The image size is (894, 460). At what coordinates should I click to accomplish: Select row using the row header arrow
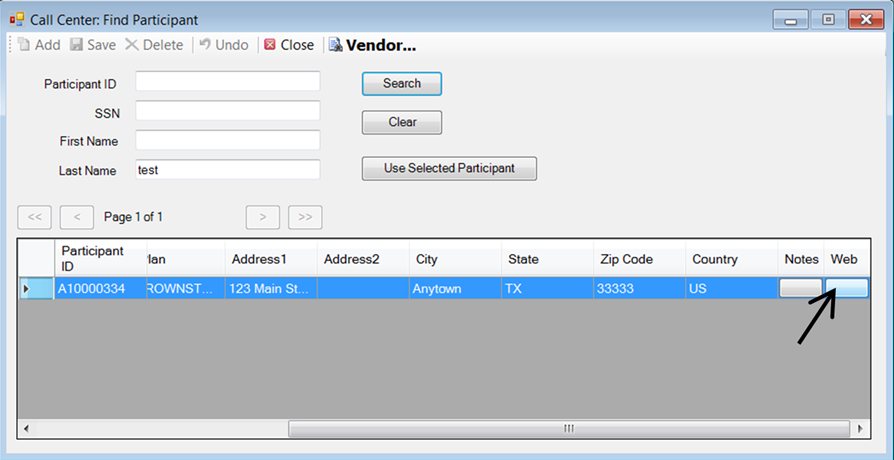27,289
